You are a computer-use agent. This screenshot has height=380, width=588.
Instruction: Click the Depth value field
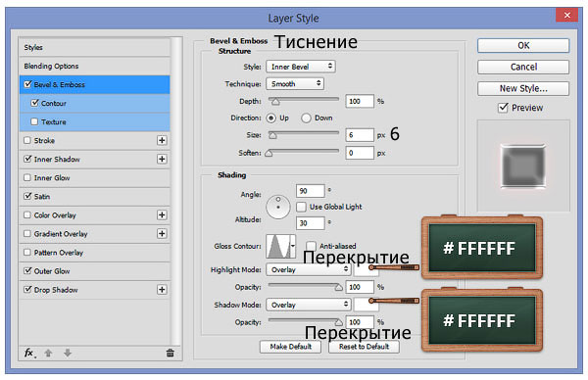360,101
